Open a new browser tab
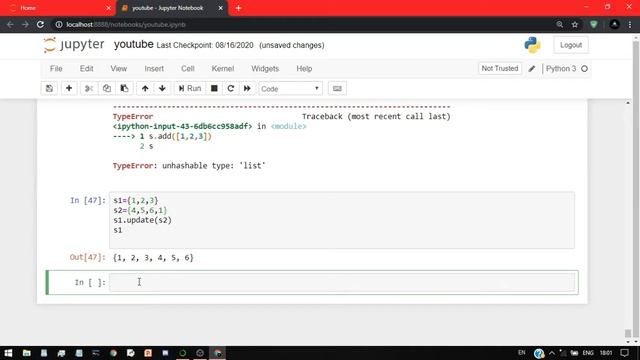 [x=238, y=8]
